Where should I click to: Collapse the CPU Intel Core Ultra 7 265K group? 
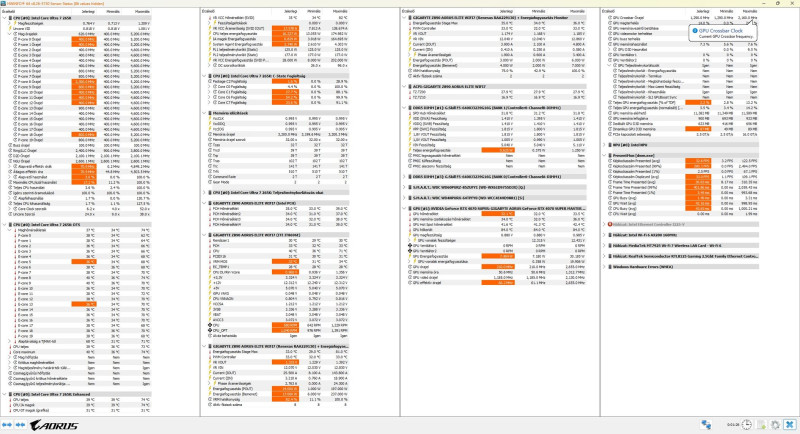pyautogui.click(x=5, y=18)
